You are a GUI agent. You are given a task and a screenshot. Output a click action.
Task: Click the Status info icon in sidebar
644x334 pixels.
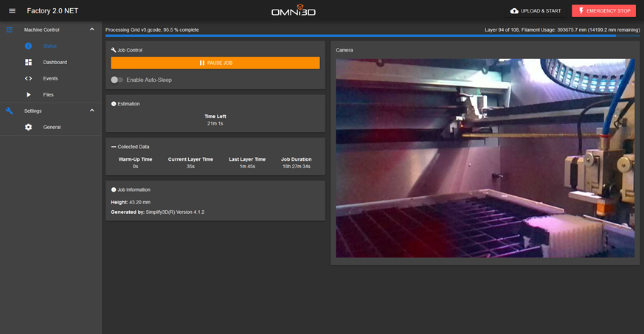28,46
